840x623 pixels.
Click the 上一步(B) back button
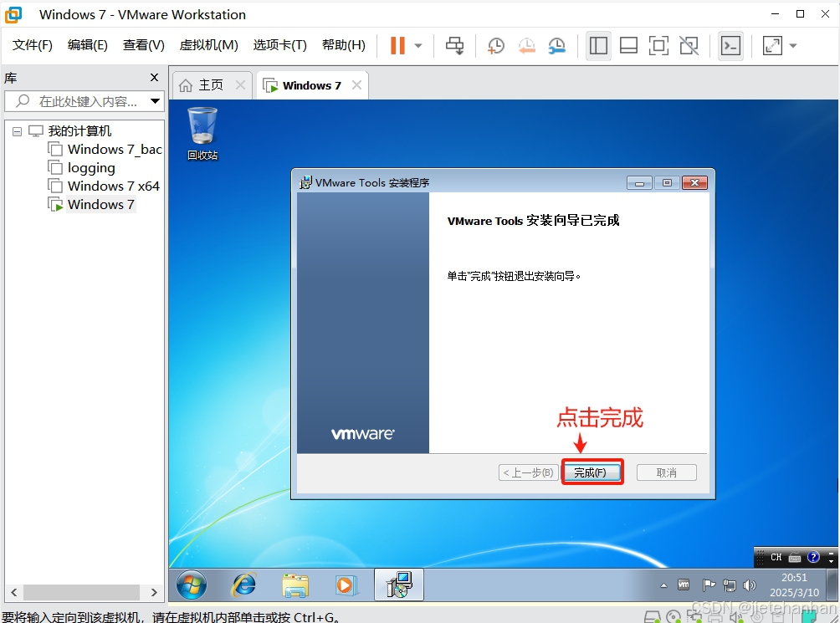pyautogui.click(x=528, y=472)
